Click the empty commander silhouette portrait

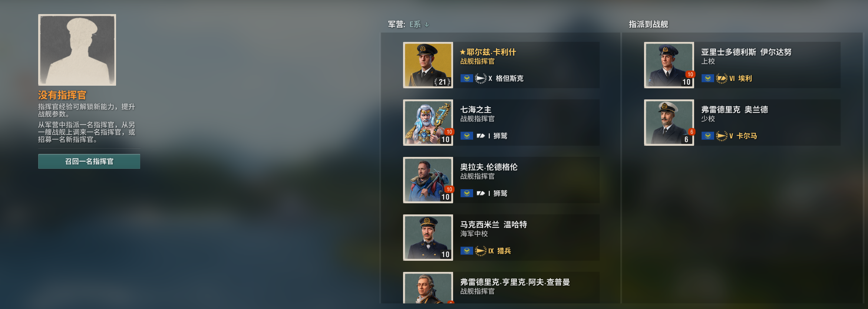(x=77, y=50)
